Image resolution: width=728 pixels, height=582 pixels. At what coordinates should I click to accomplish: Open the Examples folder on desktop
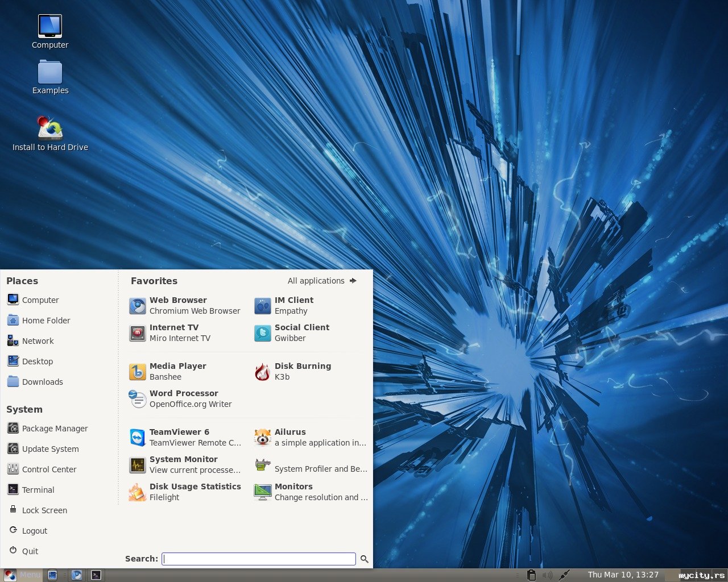pyautogui.click(x=50, y=78)
